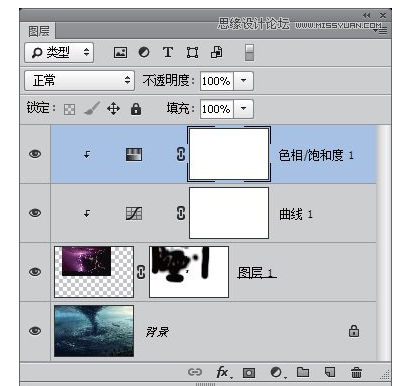Click clipping arrow on 色相/饱和度 1

click(87, 154)
